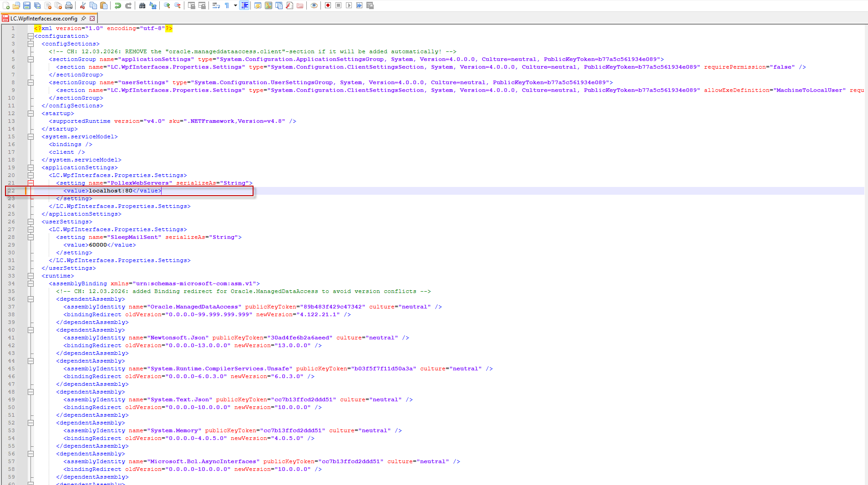Save all open documents
Image resolution: width=868 pixels, height=485 pixels.
[37, 5]
